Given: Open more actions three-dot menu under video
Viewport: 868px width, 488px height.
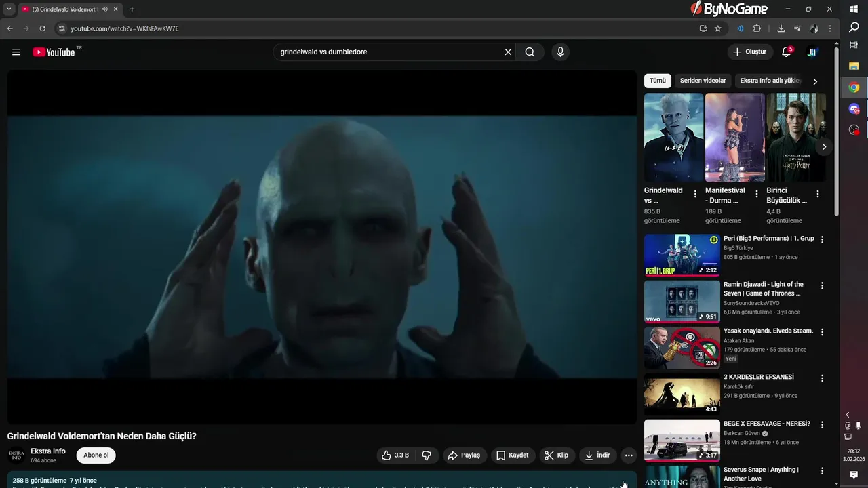Looking at the screenshot, I should point(629,455).
